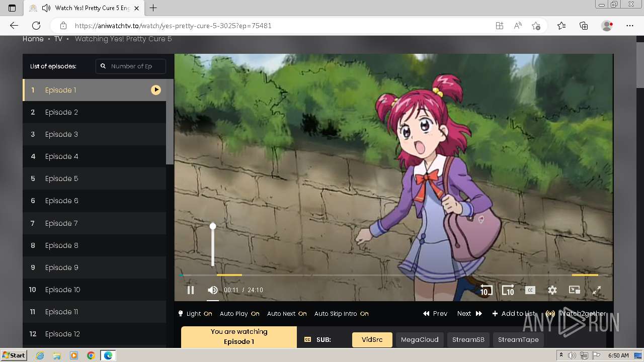Screen dimensions: 644x362
Task: Open Episode 2 from list
Action: click(x=94, y=112)
